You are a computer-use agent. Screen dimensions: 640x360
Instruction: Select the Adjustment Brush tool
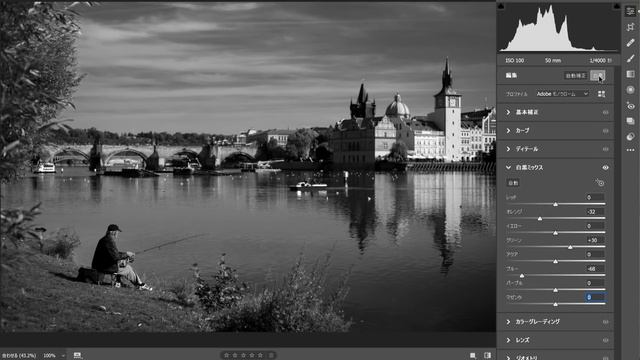coord(631,58)
